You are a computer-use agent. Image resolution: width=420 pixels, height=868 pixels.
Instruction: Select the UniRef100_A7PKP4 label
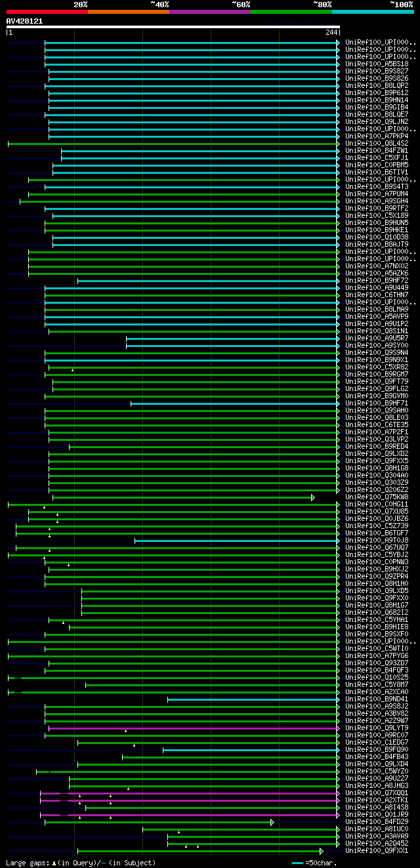pos(377,136)
